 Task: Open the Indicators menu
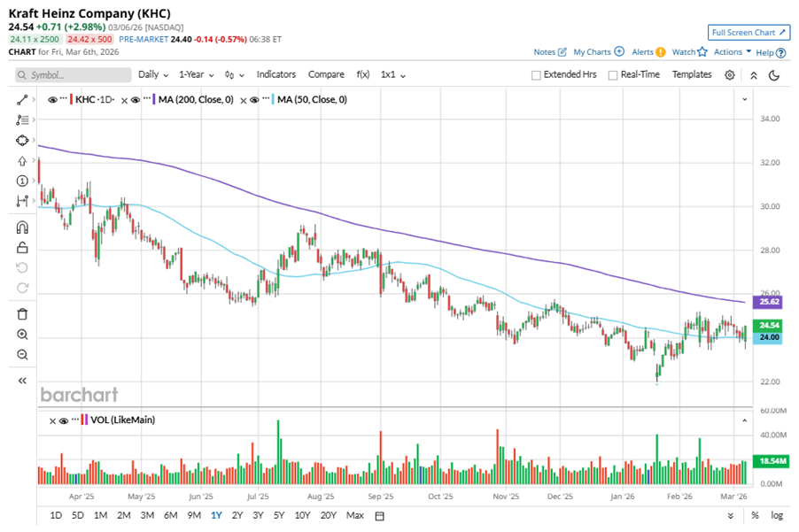[275, 74]
